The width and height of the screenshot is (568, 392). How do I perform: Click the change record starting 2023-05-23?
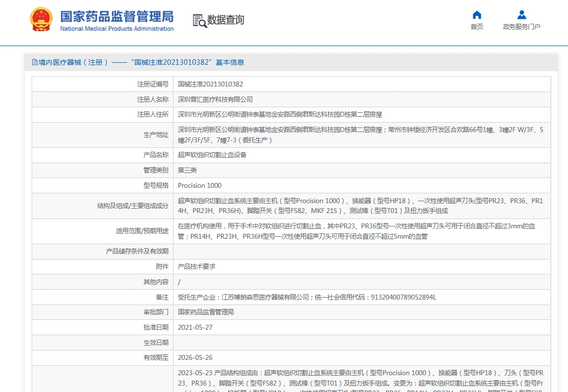pos(361,381)
